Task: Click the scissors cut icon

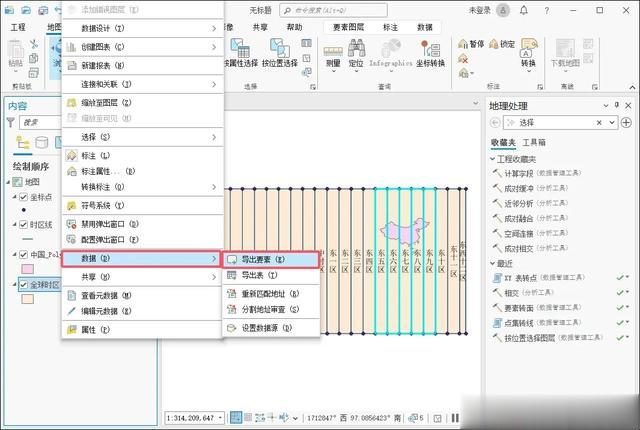Action: point(33,44)
